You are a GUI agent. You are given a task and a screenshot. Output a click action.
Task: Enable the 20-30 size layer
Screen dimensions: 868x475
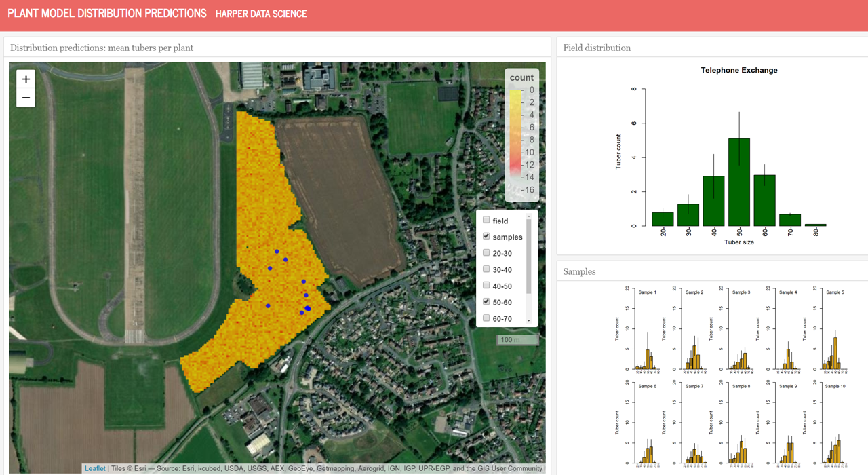pyautogui.click(x=486, y=252)
